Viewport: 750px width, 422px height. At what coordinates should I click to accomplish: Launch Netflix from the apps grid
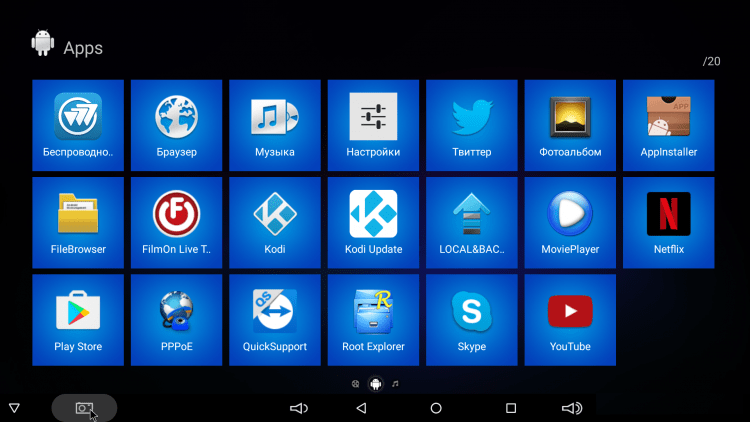[x=669, y=222]
